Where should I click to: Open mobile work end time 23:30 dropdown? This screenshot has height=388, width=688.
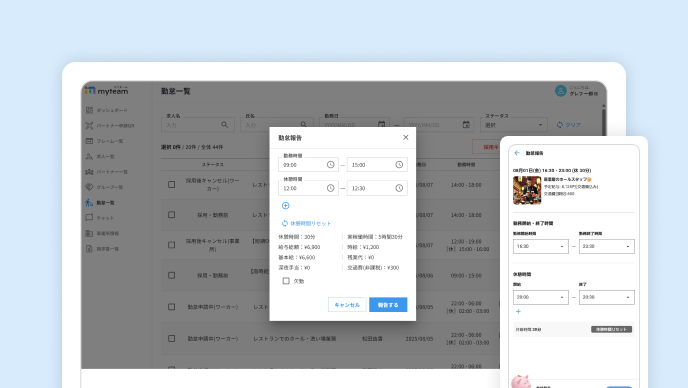(606, 246)
